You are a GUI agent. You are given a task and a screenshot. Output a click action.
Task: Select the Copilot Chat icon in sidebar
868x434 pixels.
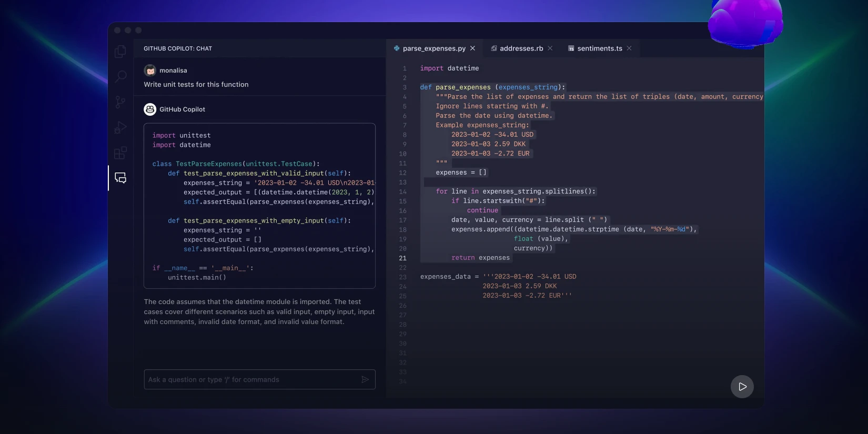120,178
